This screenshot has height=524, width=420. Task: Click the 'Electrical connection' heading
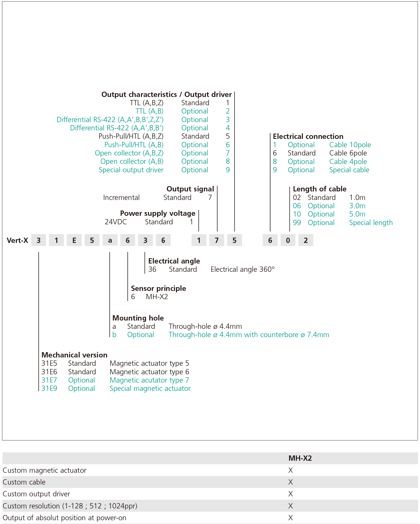tap(308, 136)
